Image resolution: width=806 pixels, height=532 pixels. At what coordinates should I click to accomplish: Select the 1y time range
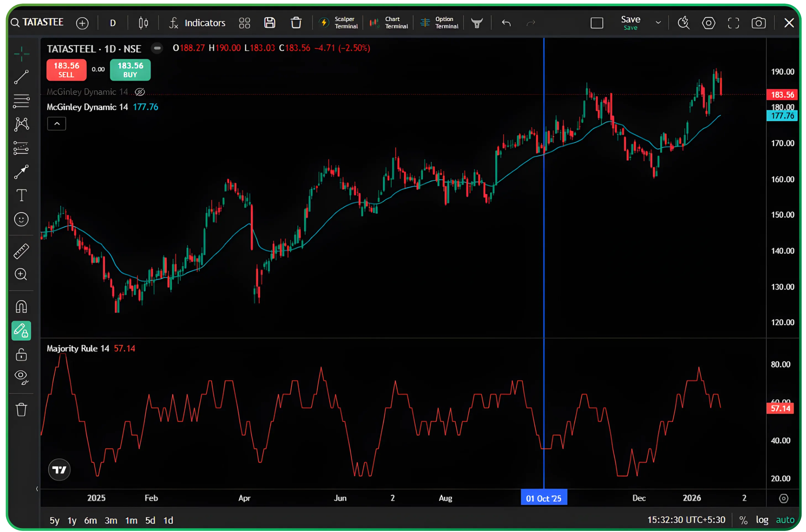72,520
